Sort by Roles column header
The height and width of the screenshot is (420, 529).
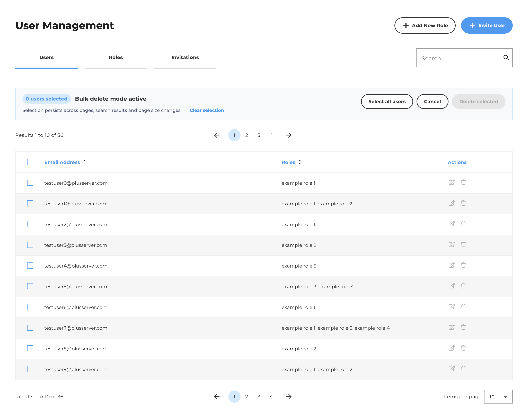click(291, 162)
